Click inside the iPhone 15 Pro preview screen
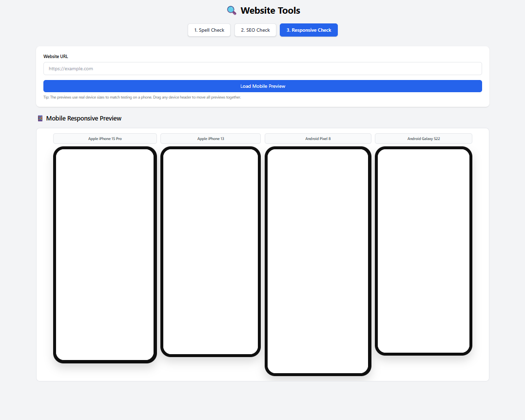 [105, 254]
